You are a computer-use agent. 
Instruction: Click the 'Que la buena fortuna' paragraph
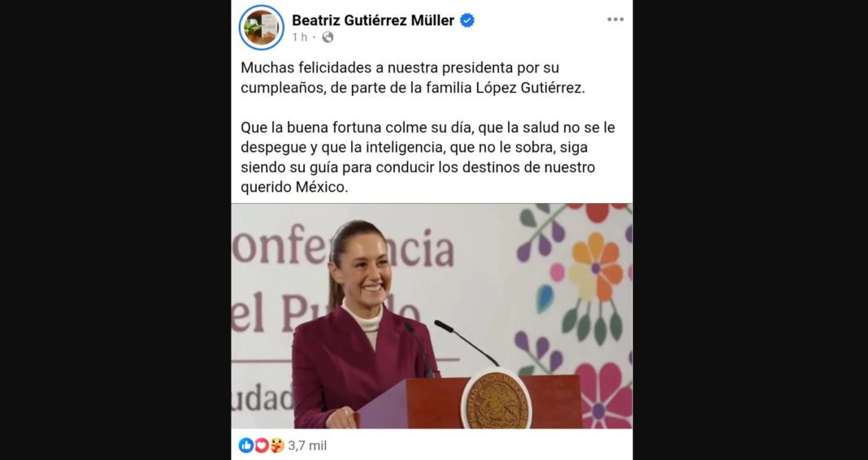[x=428, y=158]
